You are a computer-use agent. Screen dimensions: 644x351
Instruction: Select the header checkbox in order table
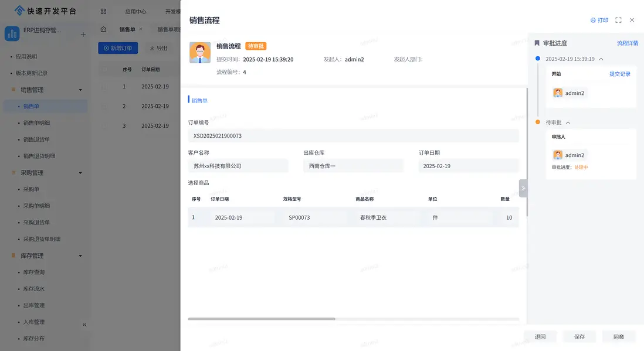click(104, 69)
